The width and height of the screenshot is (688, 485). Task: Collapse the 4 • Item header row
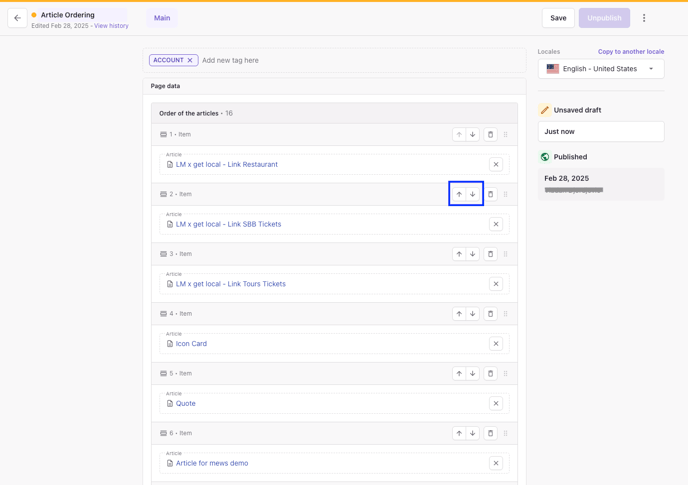tap(334, 313)
